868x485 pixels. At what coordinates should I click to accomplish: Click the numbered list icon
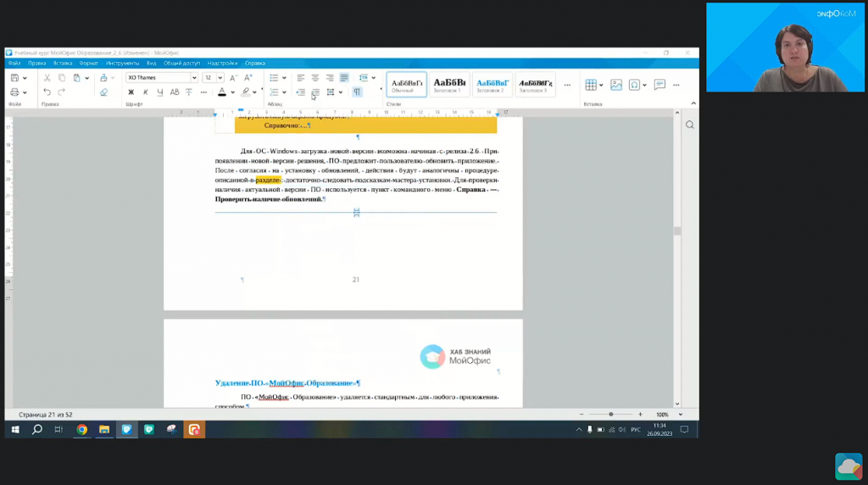[x=274, y=92]
